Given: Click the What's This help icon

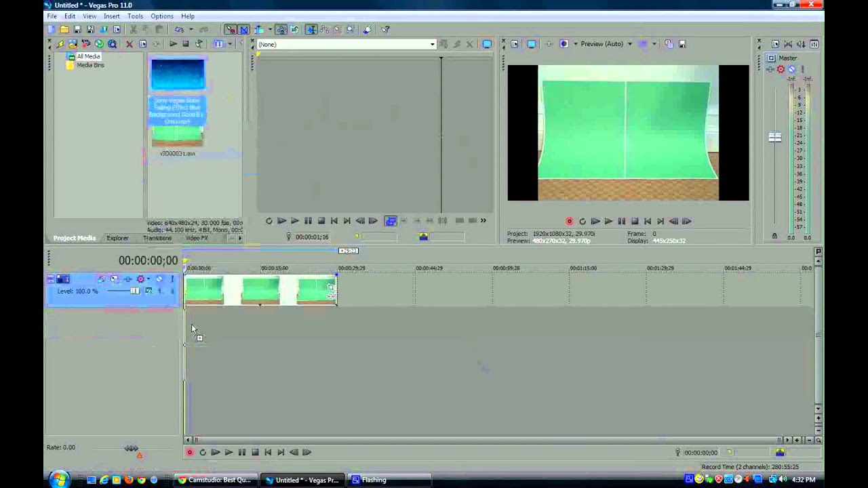Looking at the screenshot, I should (385, 29).
